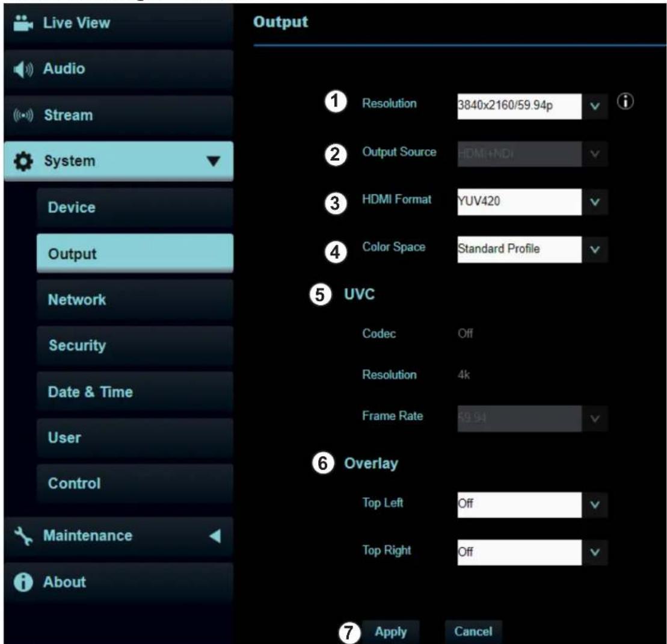667x644 pixels.
Task: Click the Top Right overlay Off field
Action: click(x=520, y=553)
